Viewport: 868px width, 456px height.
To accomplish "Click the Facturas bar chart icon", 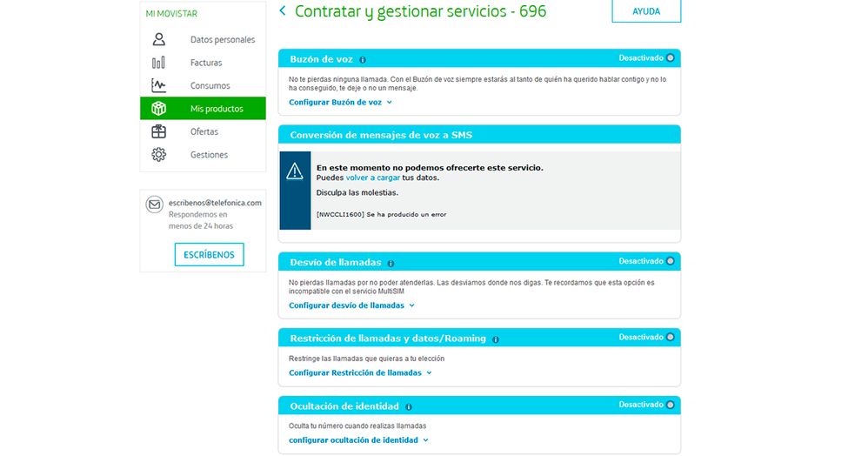I will pos(158,63).
